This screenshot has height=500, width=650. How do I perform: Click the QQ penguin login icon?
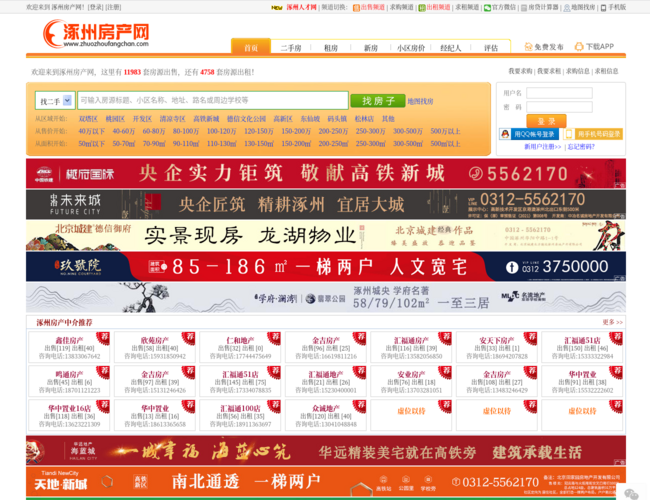click(x=505, y=134)
